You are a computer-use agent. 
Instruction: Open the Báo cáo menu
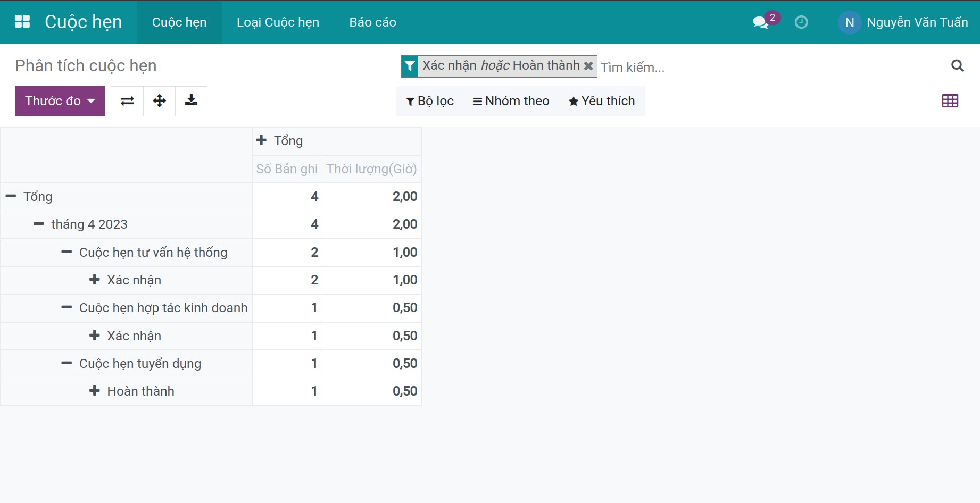coord(373,22)
